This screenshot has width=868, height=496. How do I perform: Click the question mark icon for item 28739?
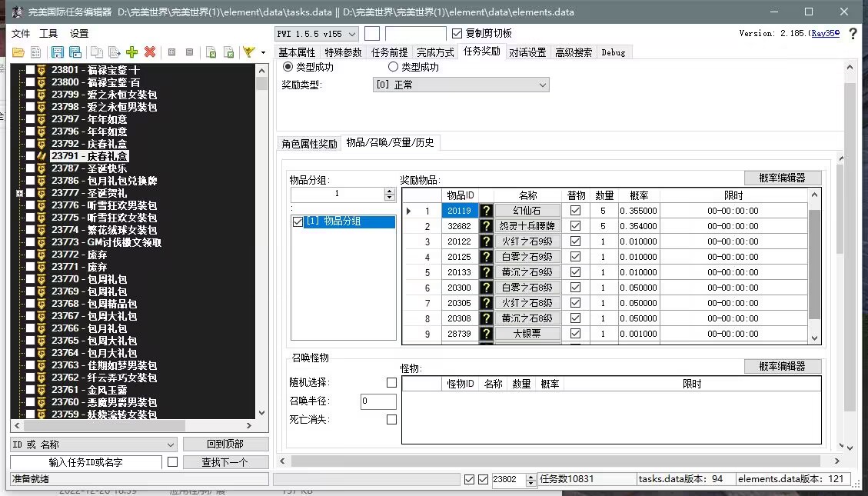coord(485,334)
